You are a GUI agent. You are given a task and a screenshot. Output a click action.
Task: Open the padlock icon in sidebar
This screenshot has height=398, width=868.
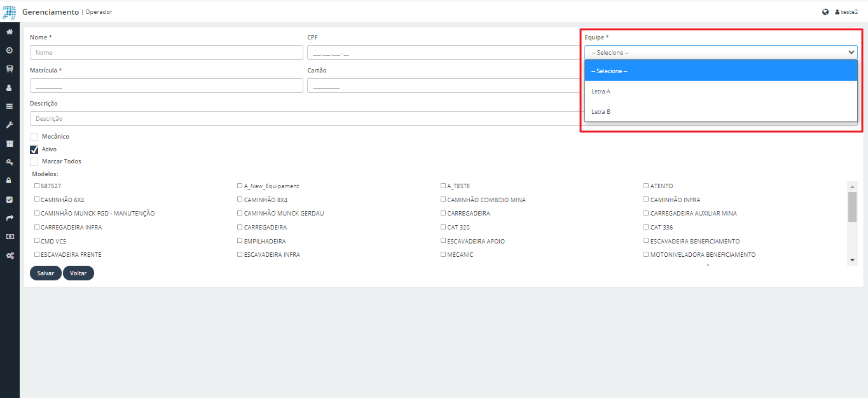tap(10, 181)
